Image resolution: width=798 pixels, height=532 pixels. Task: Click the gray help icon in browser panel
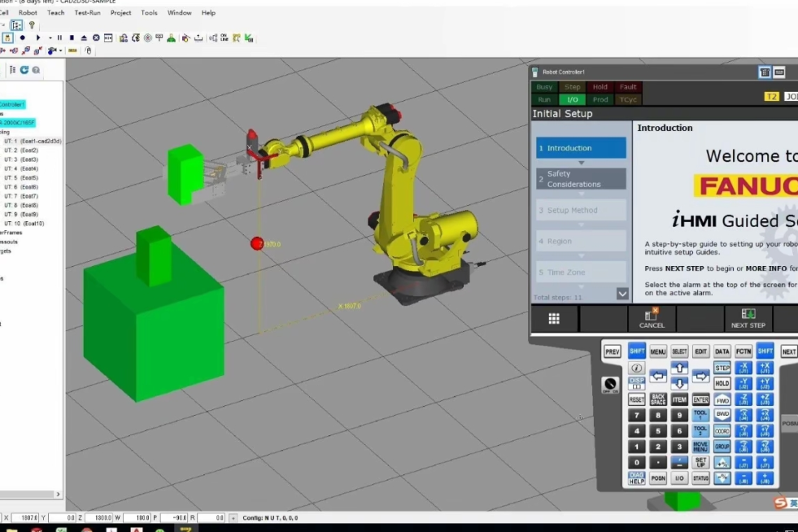point(36,70)
